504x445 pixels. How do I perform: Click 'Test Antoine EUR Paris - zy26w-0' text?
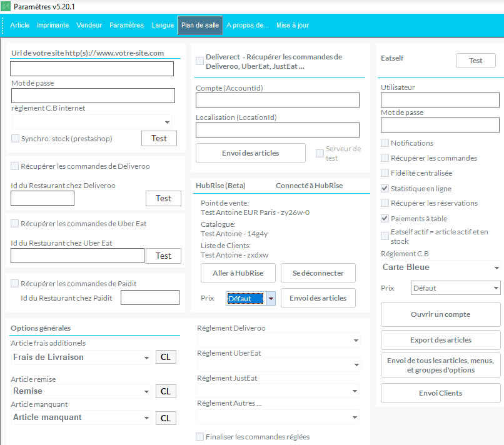[x=255, y=212]
